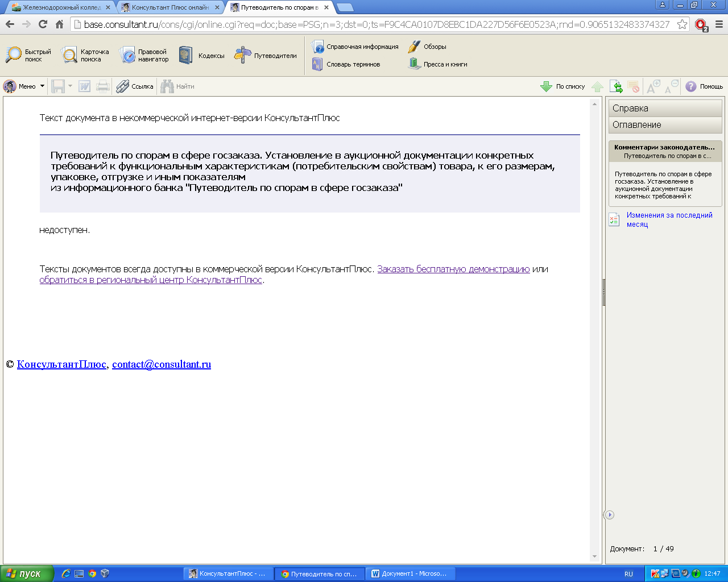728x582 pixels.
Task: Click обратиться в региональный центр link
Action: (x=151, y=280)
